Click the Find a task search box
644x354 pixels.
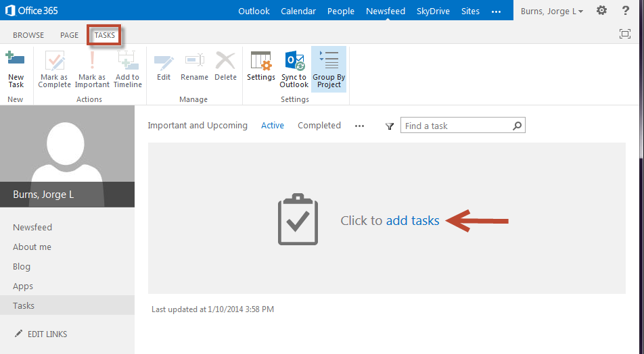tap(457, 126)
